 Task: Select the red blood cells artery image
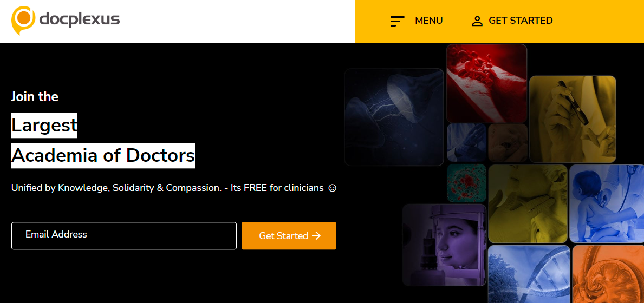click(486, 84)
